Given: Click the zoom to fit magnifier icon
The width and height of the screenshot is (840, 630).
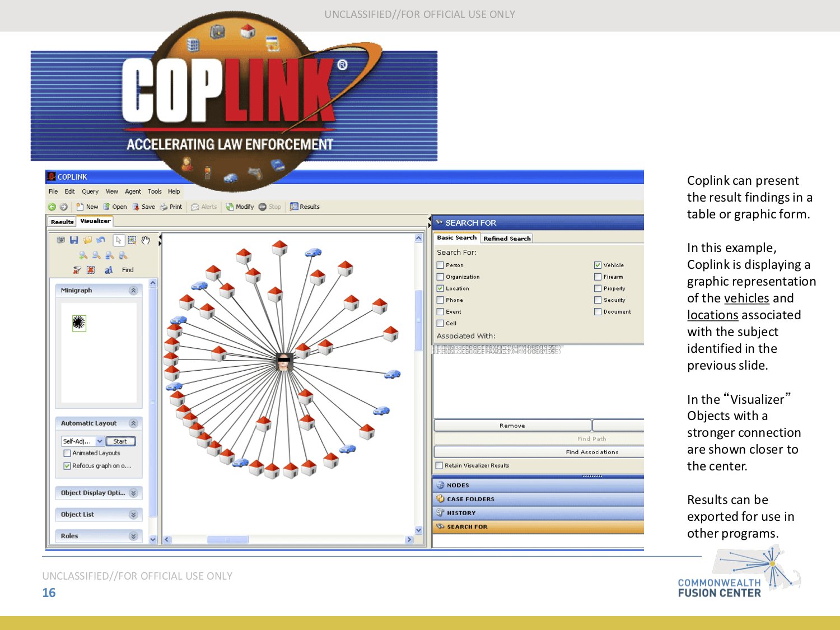Looking at the screenshot, I should (x=110, y=255).
